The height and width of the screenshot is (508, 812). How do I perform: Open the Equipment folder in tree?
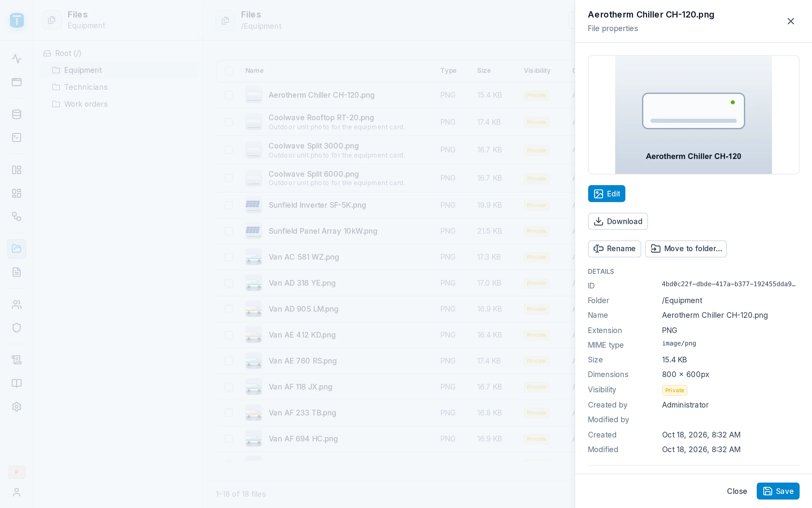tap(118, 70)
